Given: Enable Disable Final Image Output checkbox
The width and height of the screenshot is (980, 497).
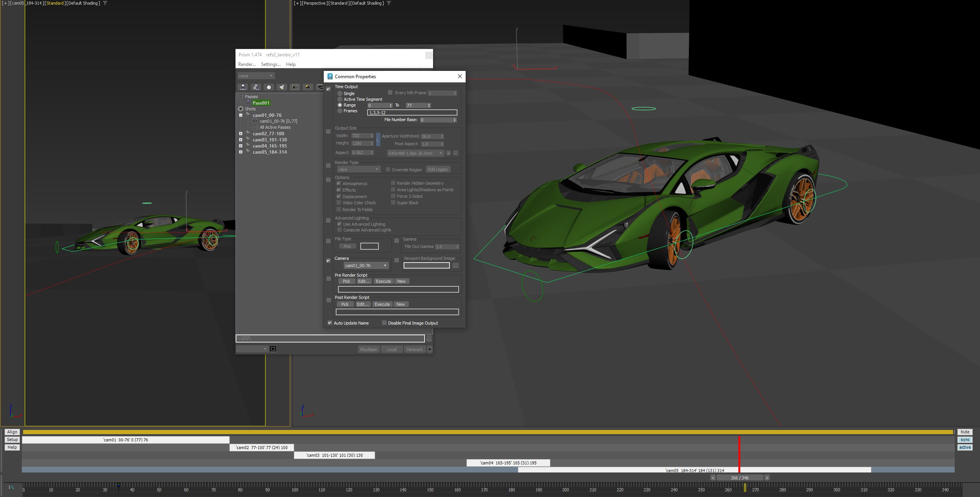Looking at the screenshot, I should (x=384, y=323).
